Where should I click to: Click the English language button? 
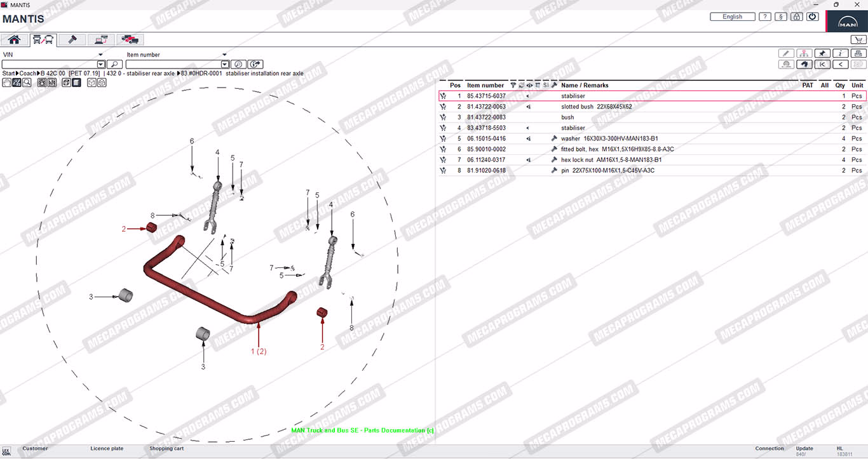pyautogui.click(x=733, y=17)
